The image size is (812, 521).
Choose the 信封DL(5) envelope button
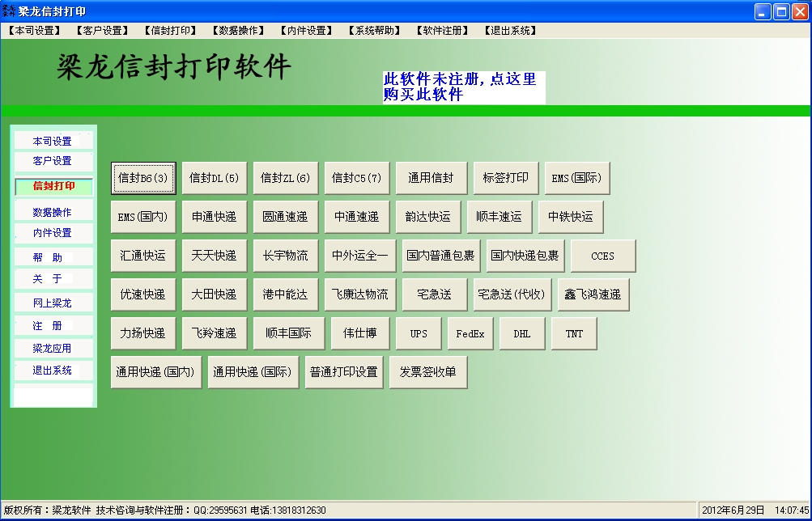[215, 178]
